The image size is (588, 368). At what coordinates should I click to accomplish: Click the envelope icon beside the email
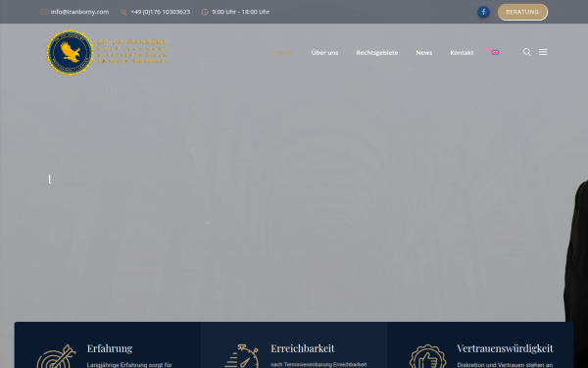tap(43, 12)
